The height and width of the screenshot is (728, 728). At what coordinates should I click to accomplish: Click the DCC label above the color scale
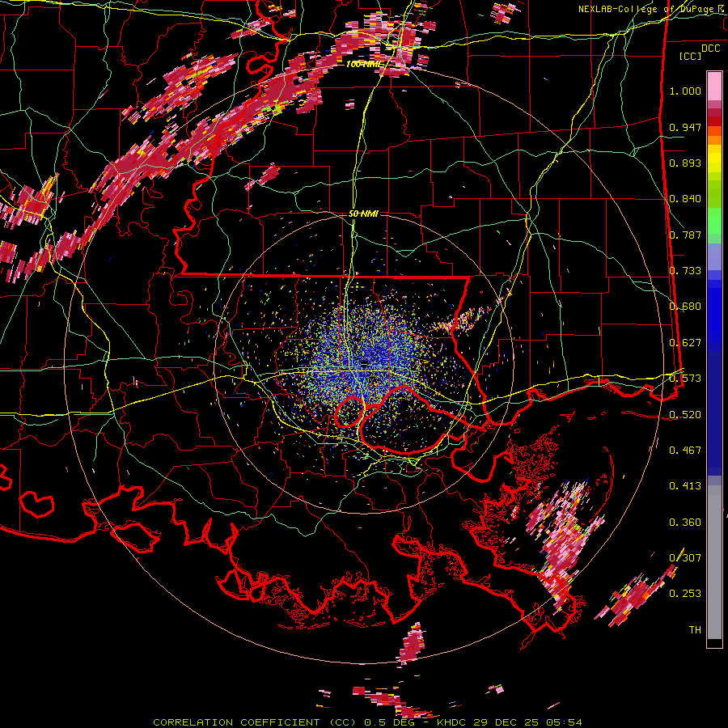click(x=711, y=49)
